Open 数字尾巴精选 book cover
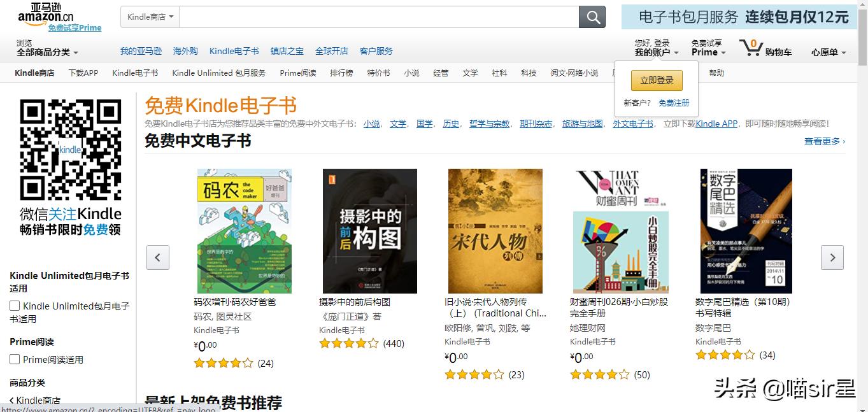868x412 pixels. click(x=746, y=231)
